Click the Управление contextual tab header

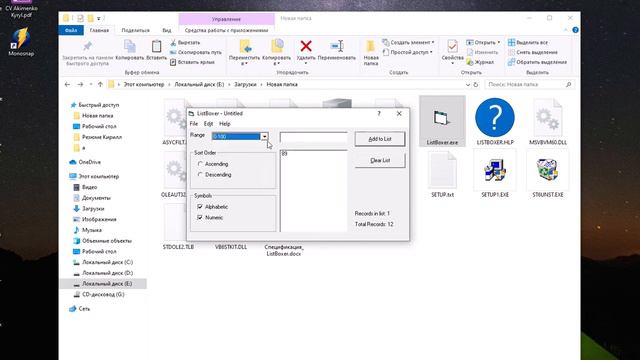tap(226, 19)
